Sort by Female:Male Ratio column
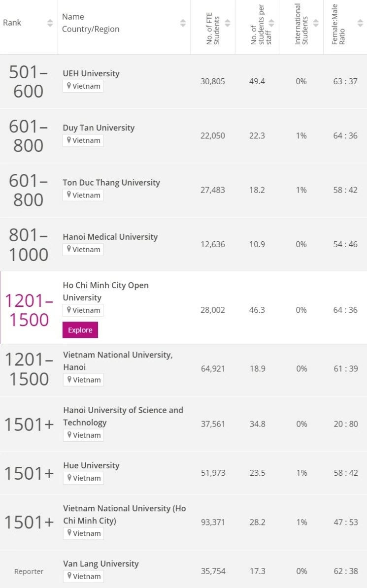 360,23
